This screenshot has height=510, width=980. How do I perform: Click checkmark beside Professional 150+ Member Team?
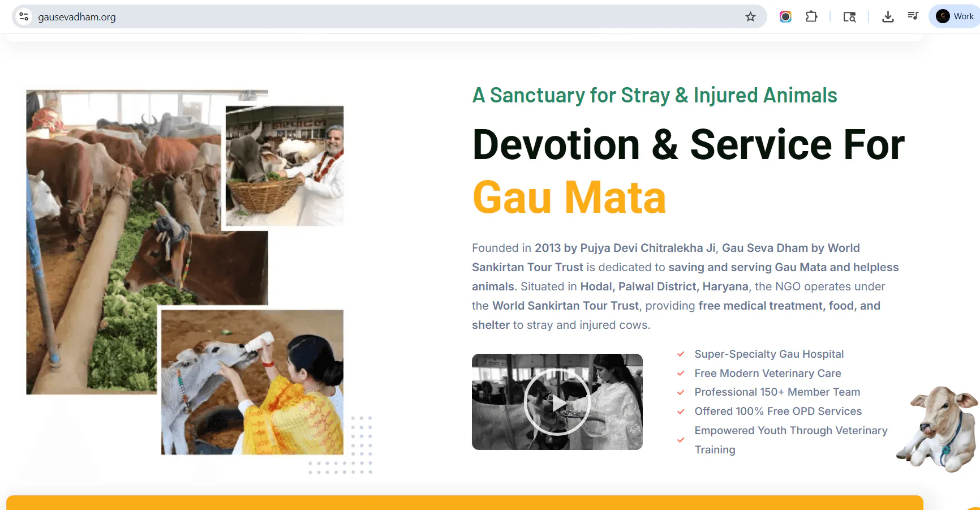click(x=681, y=392)
